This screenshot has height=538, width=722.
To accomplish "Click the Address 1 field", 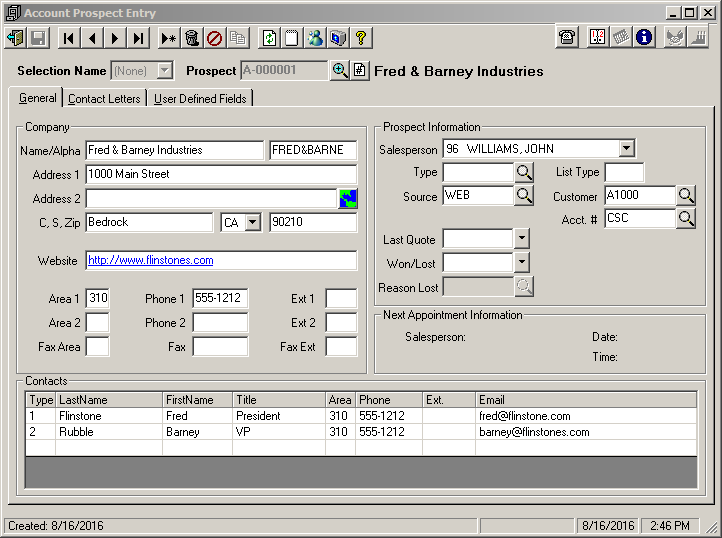I will point(221,174).
